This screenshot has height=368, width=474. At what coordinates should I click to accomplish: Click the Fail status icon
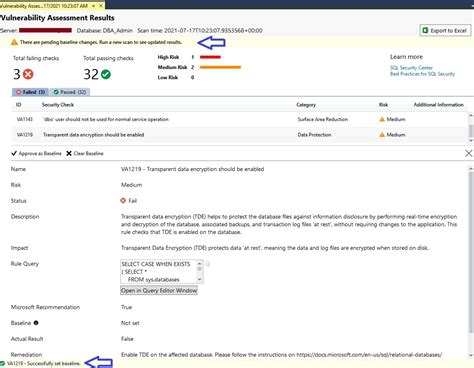(x=123, y=200)
